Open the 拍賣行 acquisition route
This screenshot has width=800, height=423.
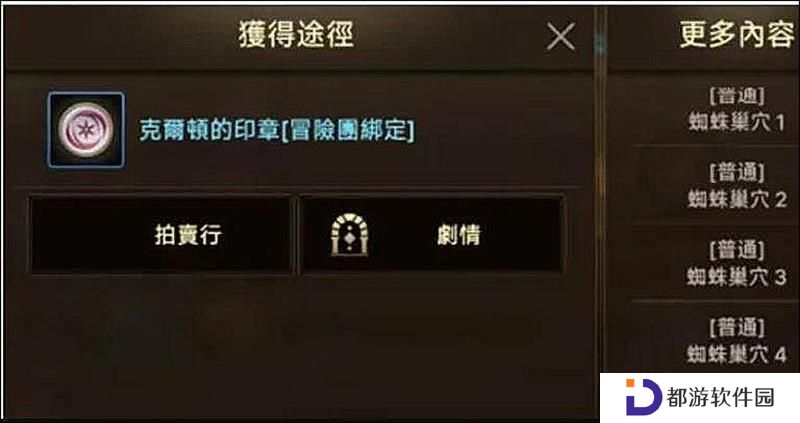161,235
